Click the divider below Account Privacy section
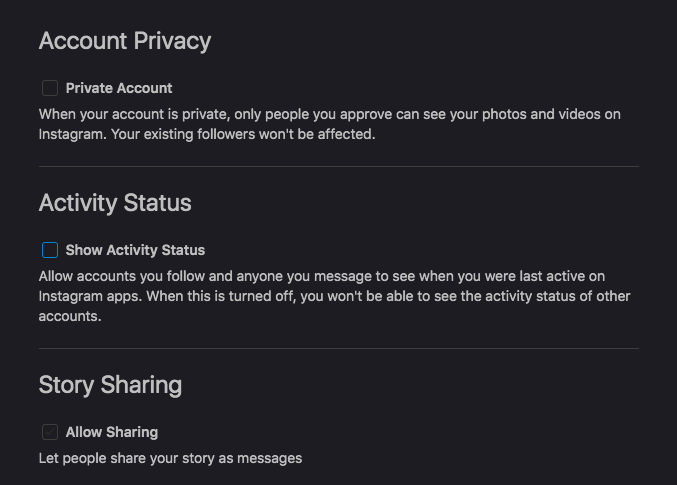This screenshot has height=485, width=677. (338, 166)
